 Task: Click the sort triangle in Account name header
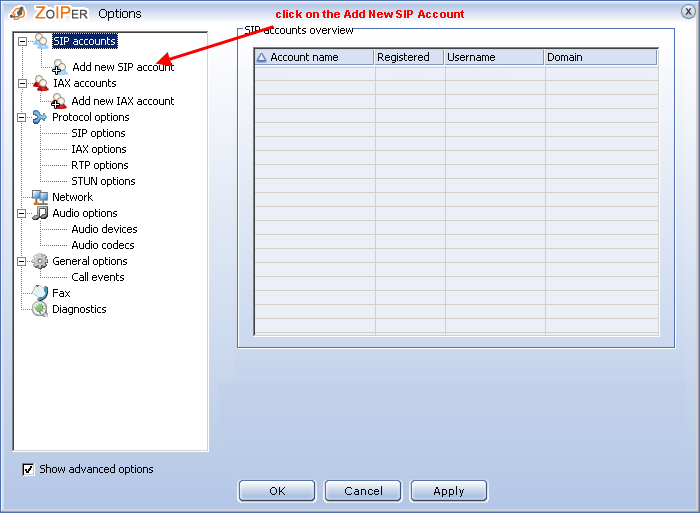[x=262, y=57]
